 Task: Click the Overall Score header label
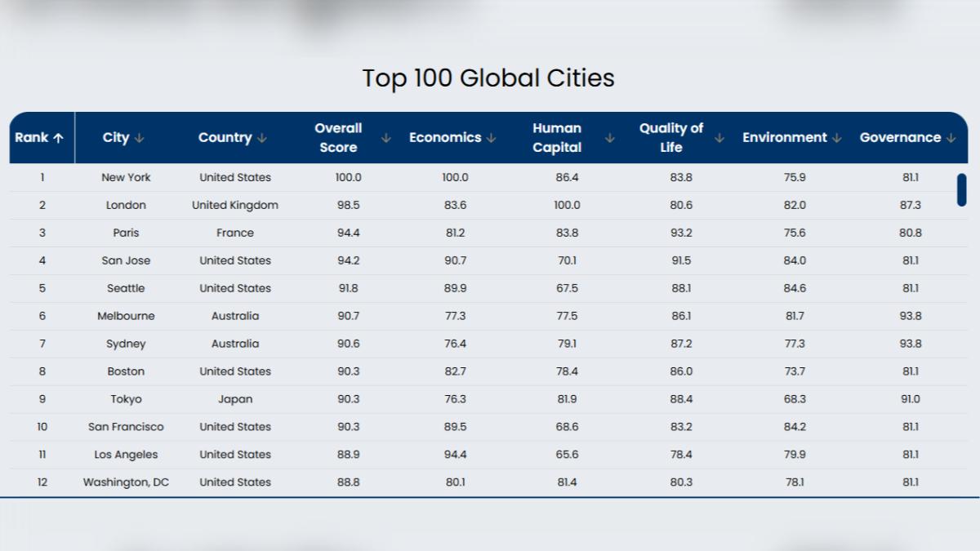pos(338,138)
